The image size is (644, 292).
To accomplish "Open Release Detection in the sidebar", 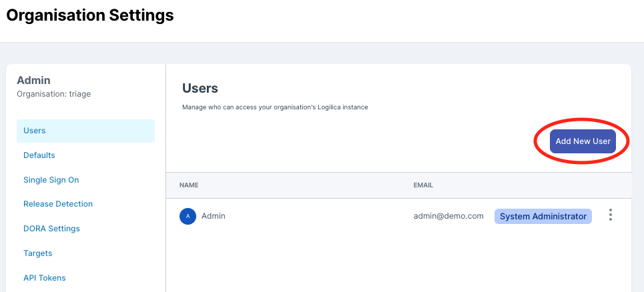I will (58, 204).
